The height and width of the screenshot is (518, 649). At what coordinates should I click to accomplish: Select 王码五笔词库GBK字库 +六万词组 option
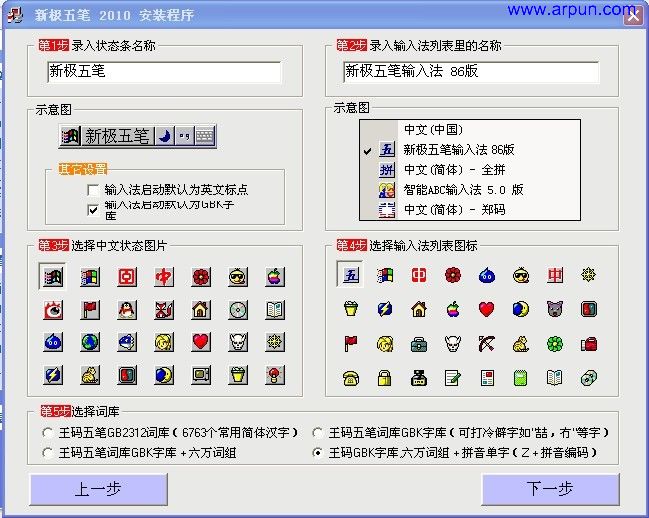(48, 453)
